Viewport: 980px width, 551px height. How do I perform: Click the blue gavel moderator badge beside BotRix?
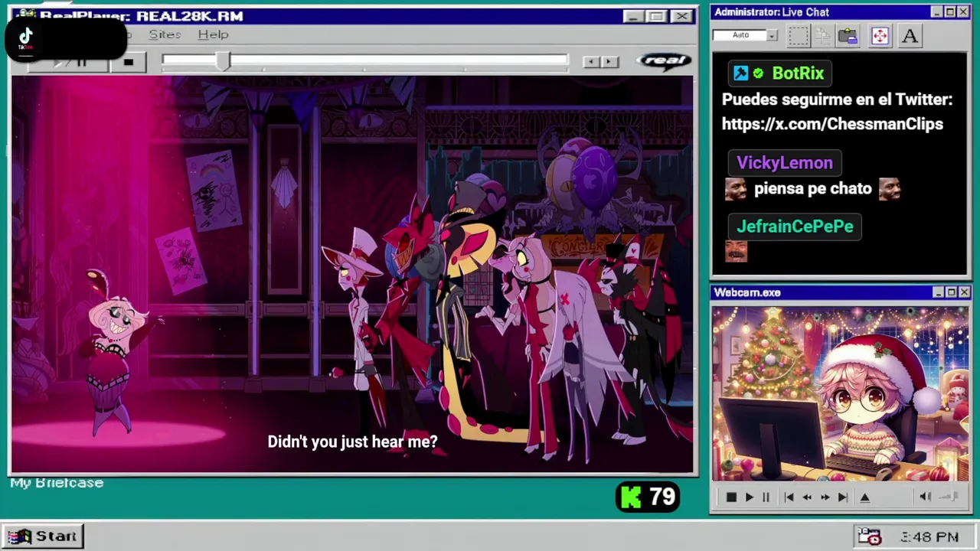pyautogui.click(x=740, y=73)
